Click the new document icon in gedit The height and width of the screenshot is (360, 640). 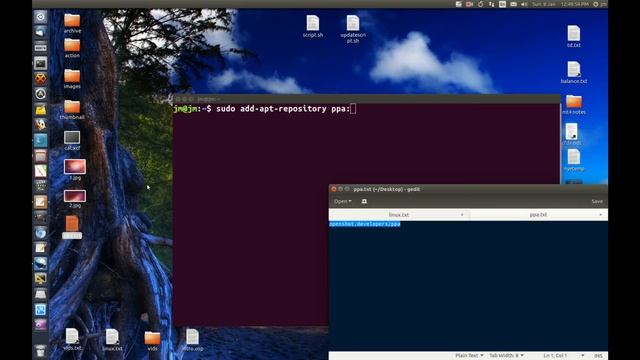(364, 201)
